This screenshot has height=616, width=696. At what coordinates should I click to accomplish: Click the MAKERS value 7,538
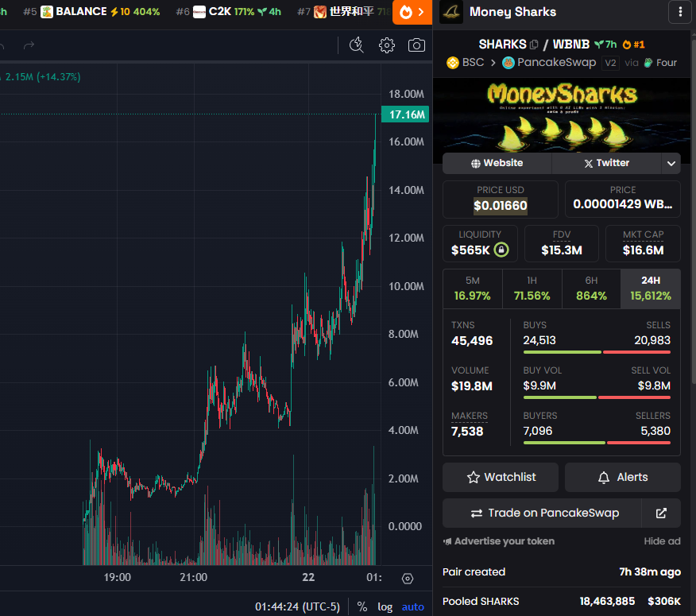click(467, 432)
